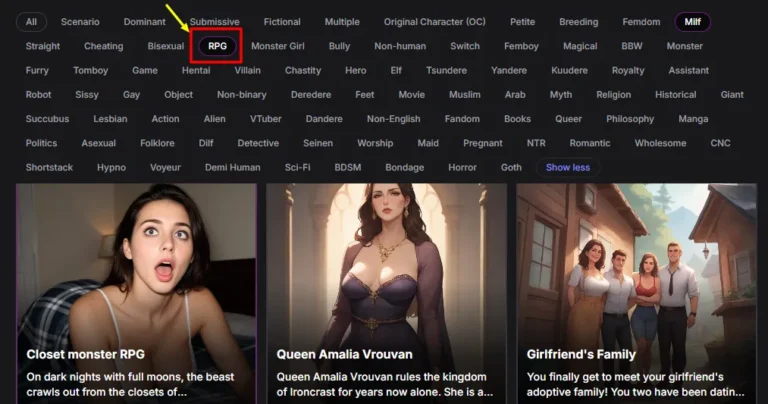This screenshot has height=404, width=768.
Task: Read Queen Amalia Vrouvan description text
Action: click(x=384, y=384)
